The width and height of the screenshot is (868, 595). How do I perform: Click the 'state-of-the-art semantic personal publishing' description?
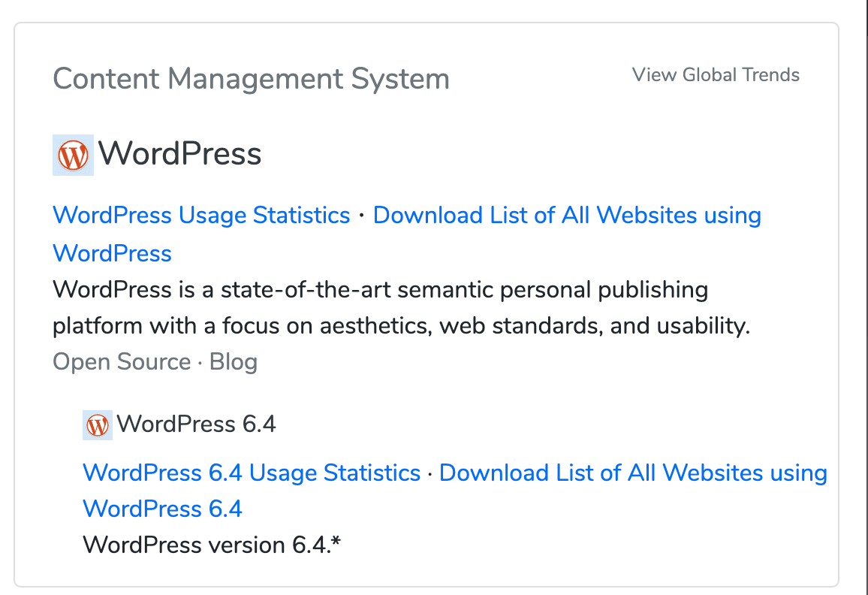click(402, 308)
